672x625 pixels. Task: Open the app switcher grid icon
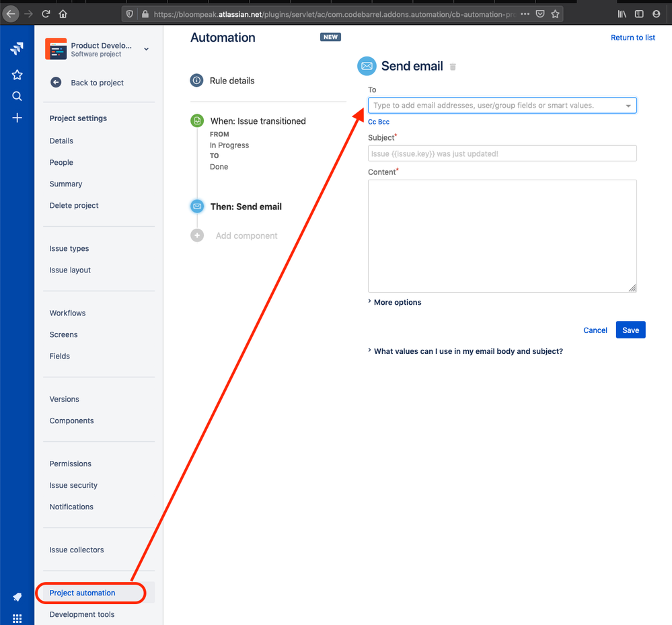click(x=17, y=618)
